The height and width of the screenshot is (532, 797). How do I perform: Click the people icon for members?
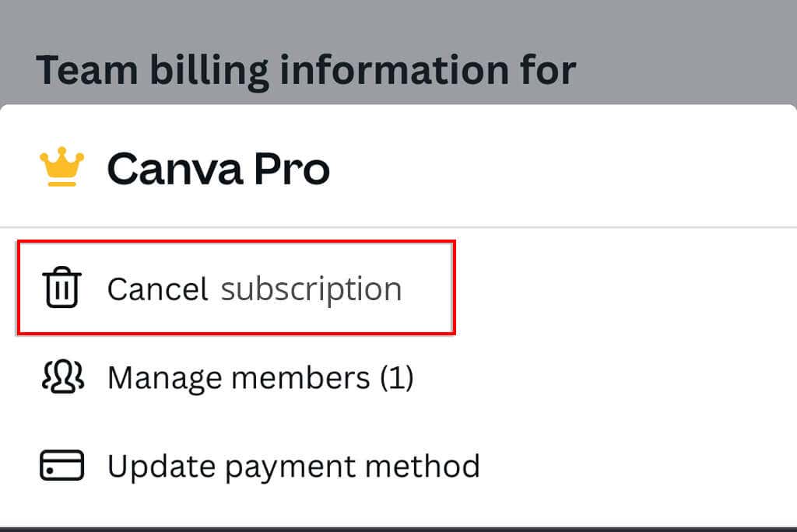[61, 377]
